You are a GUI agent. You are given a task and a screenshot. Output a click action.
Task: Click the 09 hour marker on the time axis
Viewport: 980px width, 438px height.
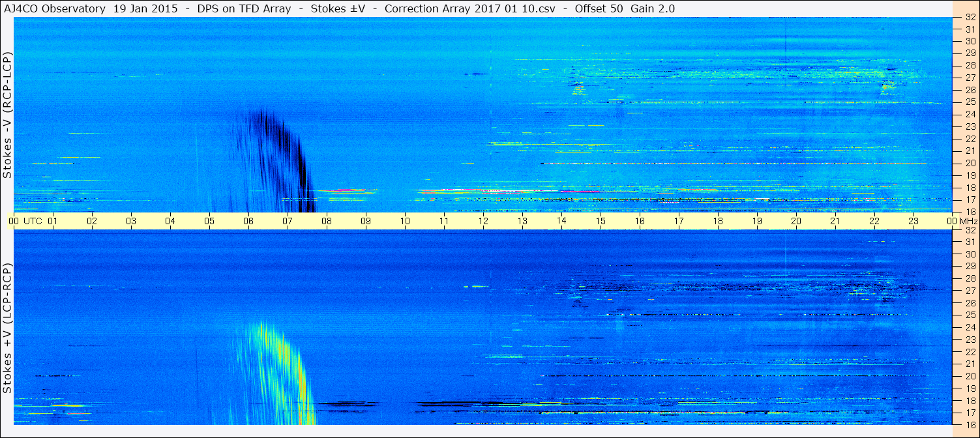pos(366,222)
